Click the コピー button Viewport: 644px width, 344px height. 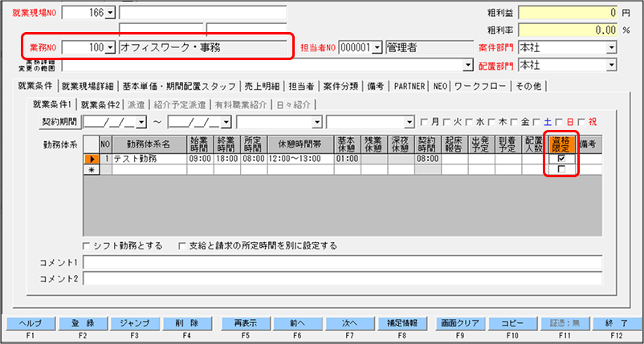point(512,322)
